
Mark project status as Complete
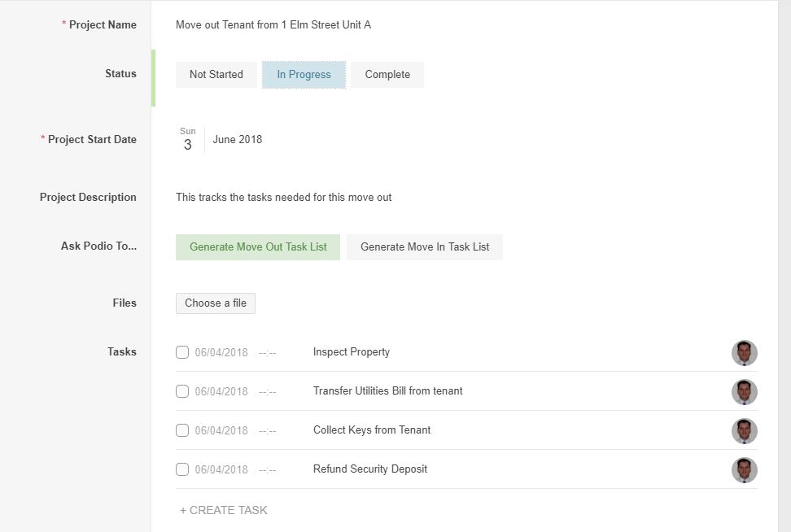tap(387, 75)
